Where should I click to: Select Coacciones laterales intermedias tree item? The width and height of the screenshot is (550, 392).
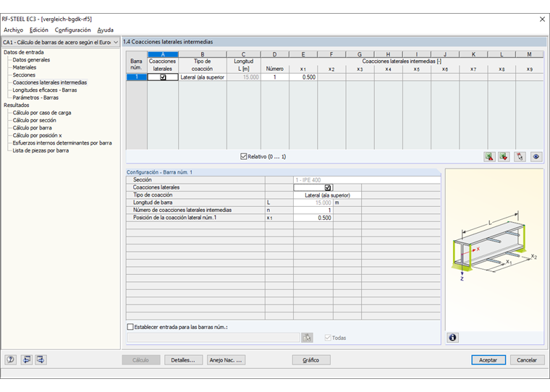(x=50, y=82)
